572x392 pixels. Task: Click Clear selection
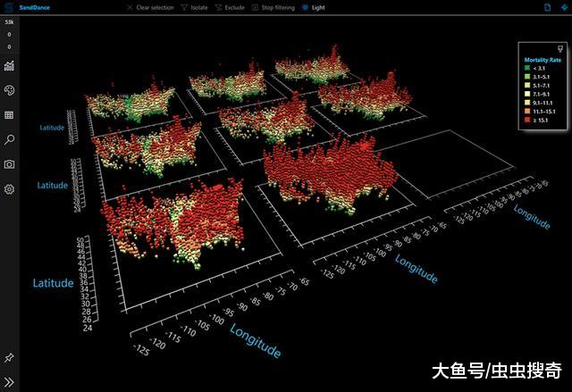(148, 7)
